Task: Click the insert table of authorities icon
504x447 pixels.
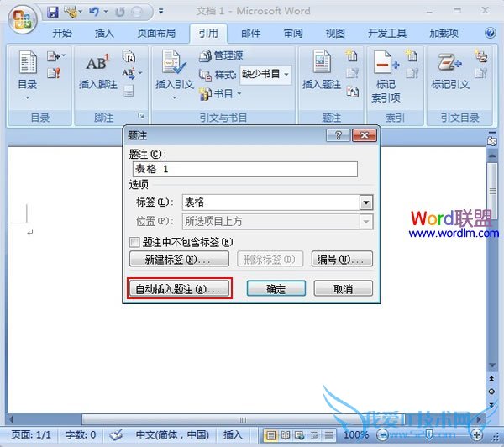Action: tap(481, 55)
